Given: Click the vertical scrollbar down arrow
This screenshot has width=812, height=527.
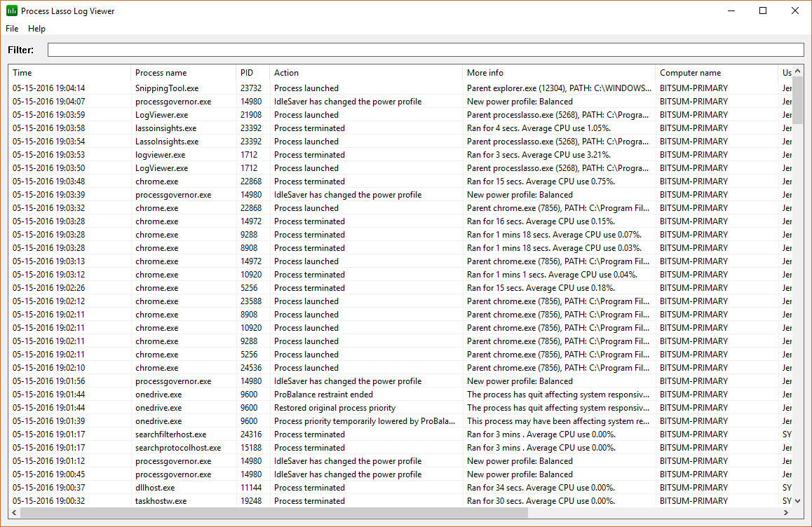Looking at the screenshot, I should (797, 500).
